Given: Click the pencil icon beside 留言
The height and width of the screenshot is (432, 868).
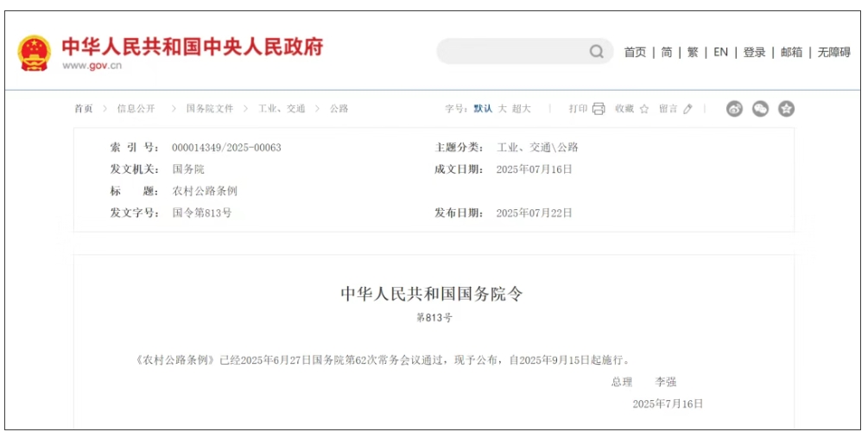Looking at the screenshot, I should click(x=687, y=109).
